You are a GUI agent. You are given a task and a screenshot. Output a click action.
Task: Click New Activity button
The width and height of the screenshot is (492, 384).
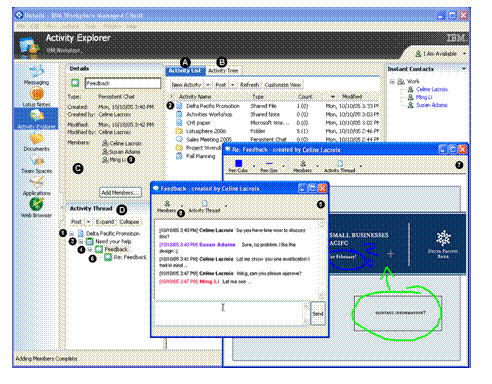187,85
